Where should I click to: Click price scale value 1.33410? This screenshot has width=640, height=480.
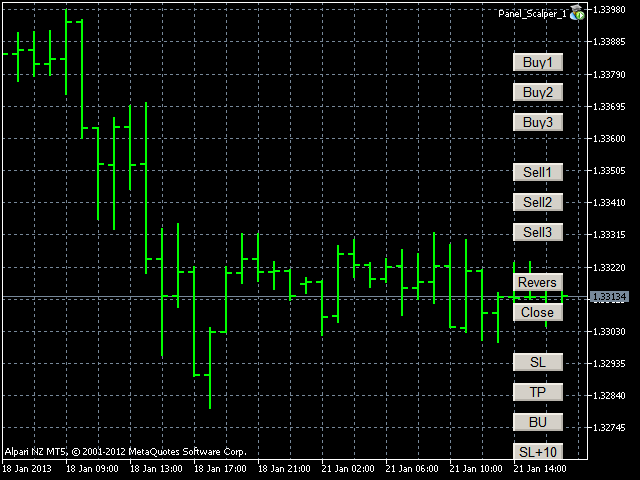click(x=609, y=202)
